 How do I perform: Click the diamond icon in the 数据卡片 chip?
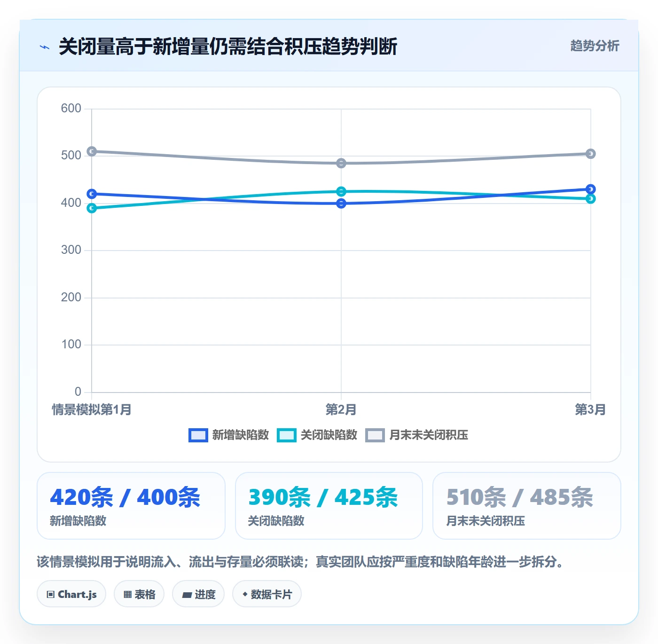point(245,594)
